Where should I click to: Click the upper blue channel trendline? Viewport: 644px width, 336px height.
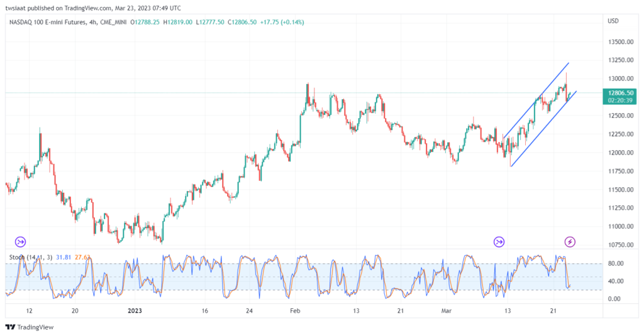coord(536,100)
